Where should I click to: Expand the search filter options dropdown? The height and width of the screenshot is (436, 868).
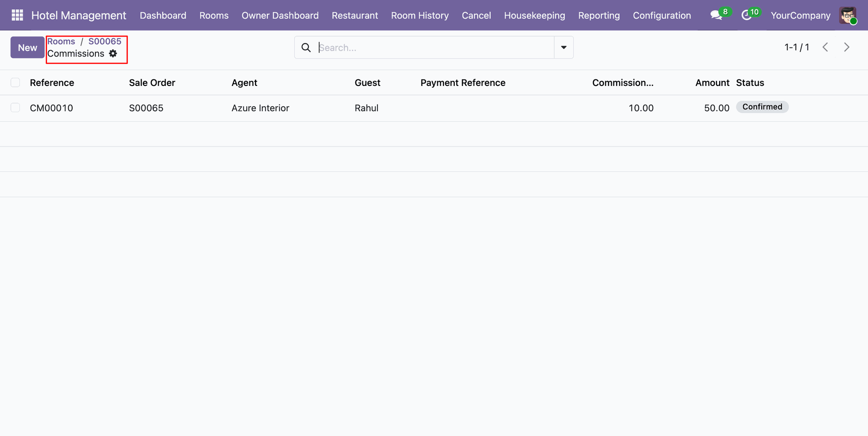coord(564,47)
